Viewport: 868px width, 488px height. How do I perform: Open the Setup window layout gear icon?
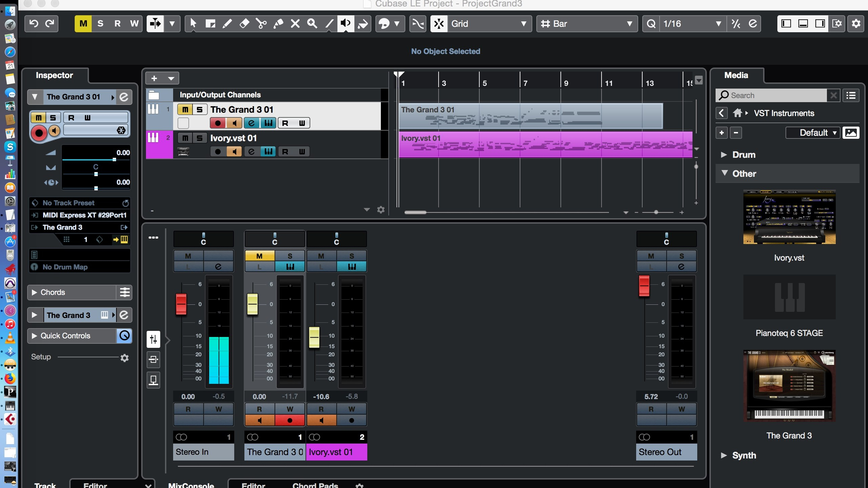tap(837, 23)
